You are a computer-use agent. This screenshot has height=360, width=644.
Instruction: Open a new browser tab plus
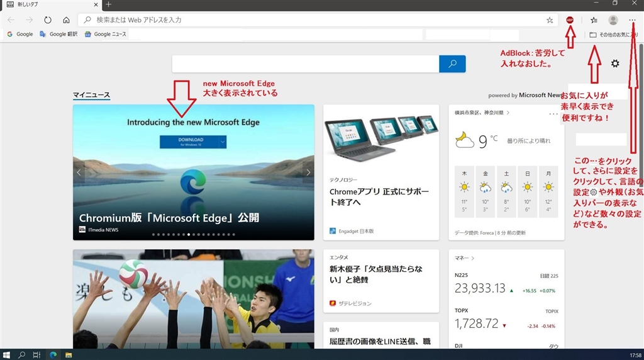point(108,4)
